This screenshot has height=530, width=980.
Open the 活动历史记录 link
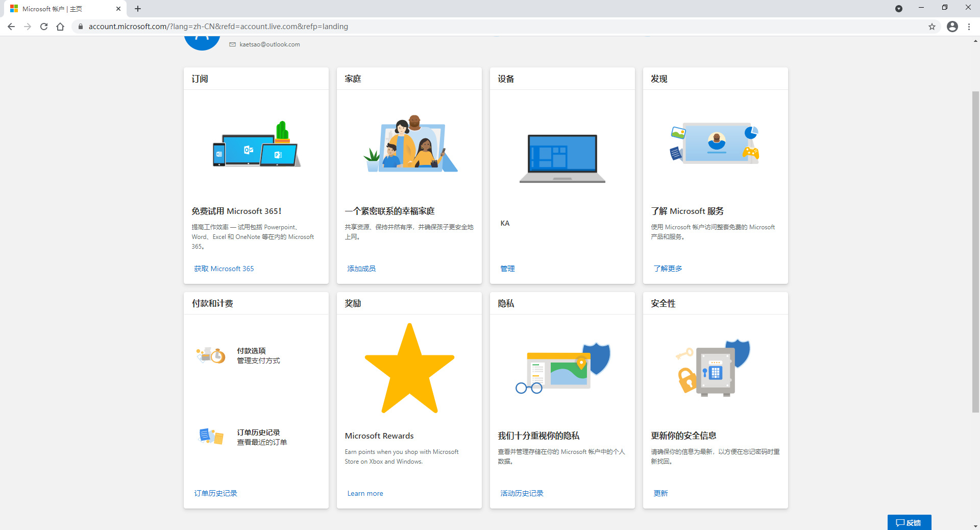click(522, 493)
